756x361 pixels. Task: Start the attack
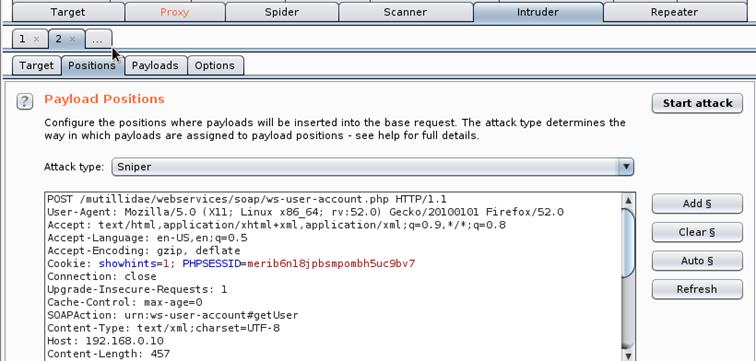(697, 103)
